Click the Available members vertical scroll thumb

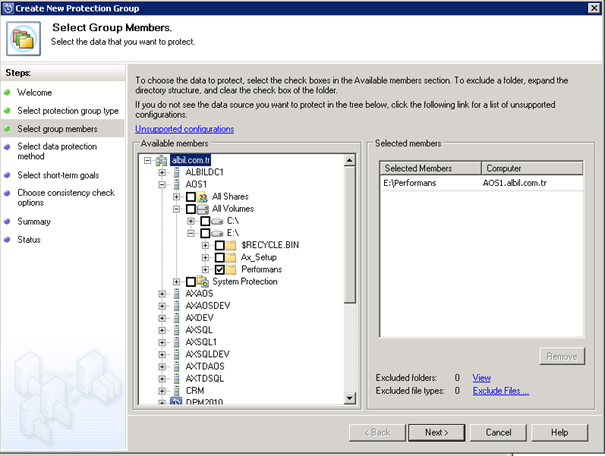pyautogui.click(x=350, y=235)
